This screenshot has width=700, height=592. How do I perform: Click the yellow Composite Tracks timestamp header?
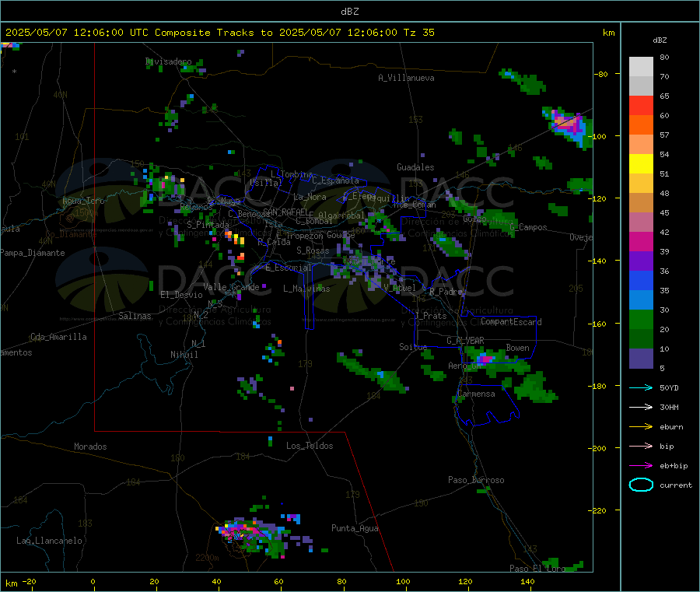[220, 33]
